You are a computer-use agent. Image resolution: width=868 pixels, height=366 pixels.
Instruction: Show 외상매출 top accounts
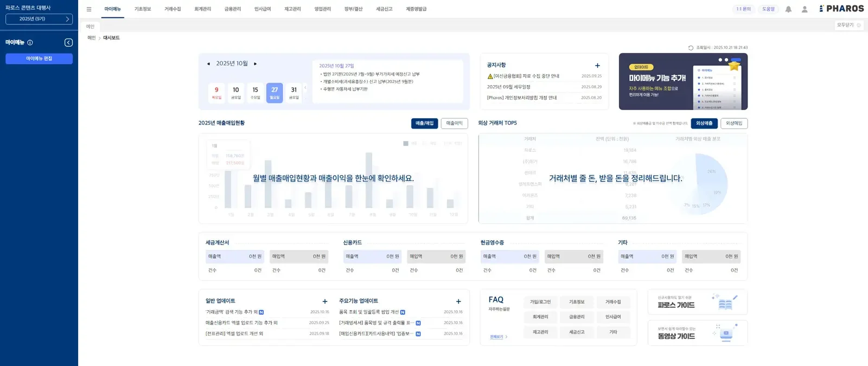click(704, 124)
